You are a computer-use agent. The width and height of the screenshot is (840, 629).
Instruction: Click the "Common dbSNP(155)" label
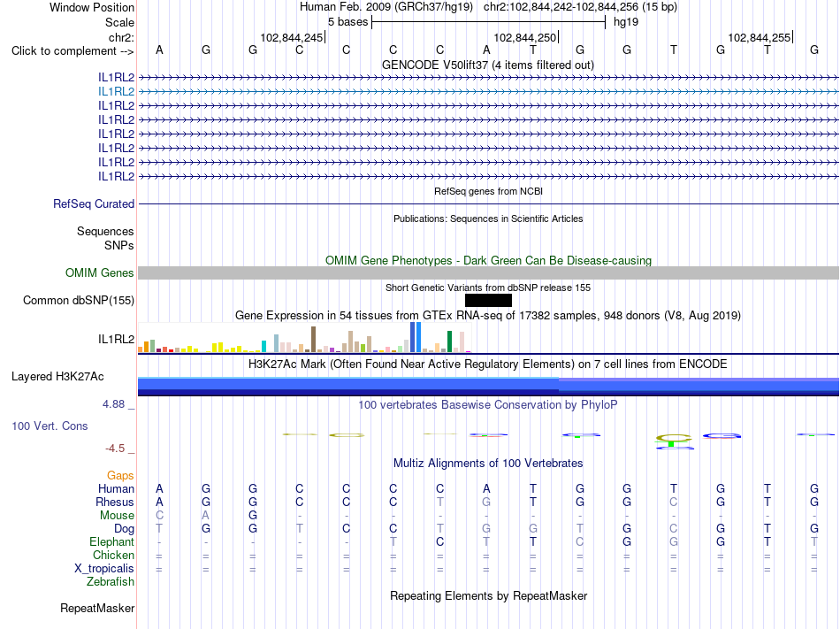(78, 301)
